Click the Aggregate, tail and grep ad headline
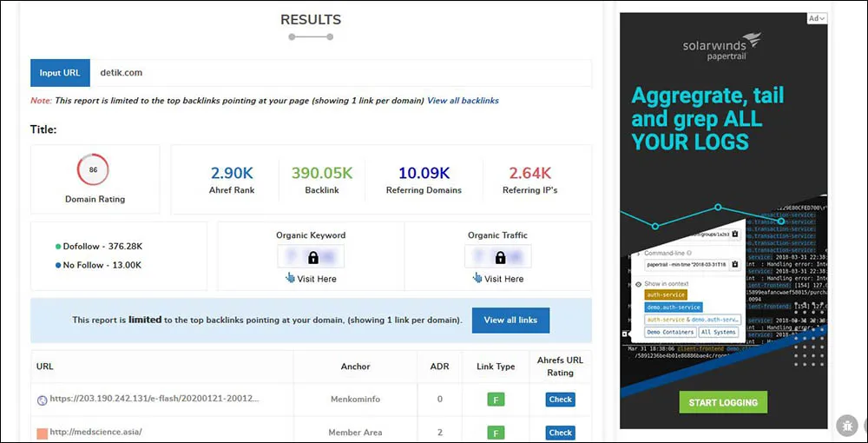 (x=708, y=118)
